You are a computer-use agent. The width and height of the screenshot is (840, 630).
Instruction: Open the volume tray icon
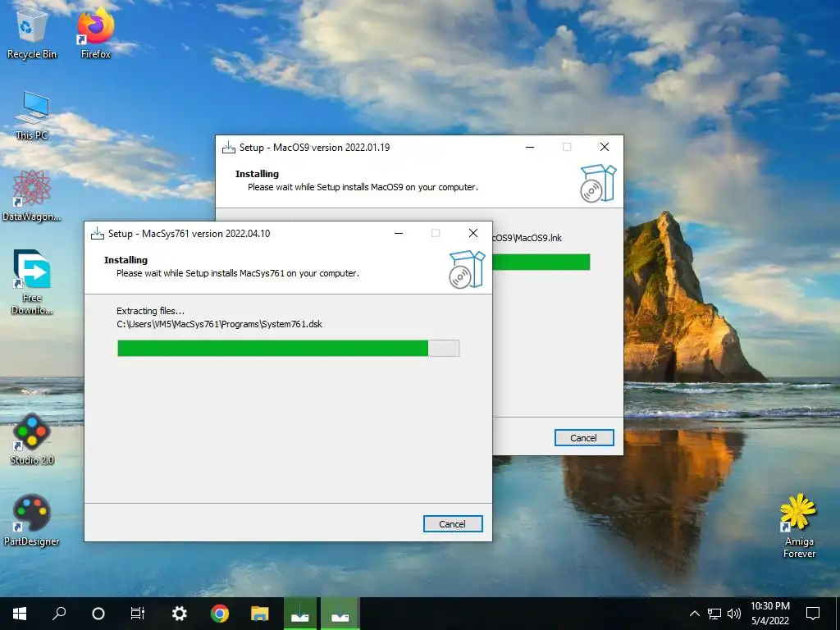(734, 614)
